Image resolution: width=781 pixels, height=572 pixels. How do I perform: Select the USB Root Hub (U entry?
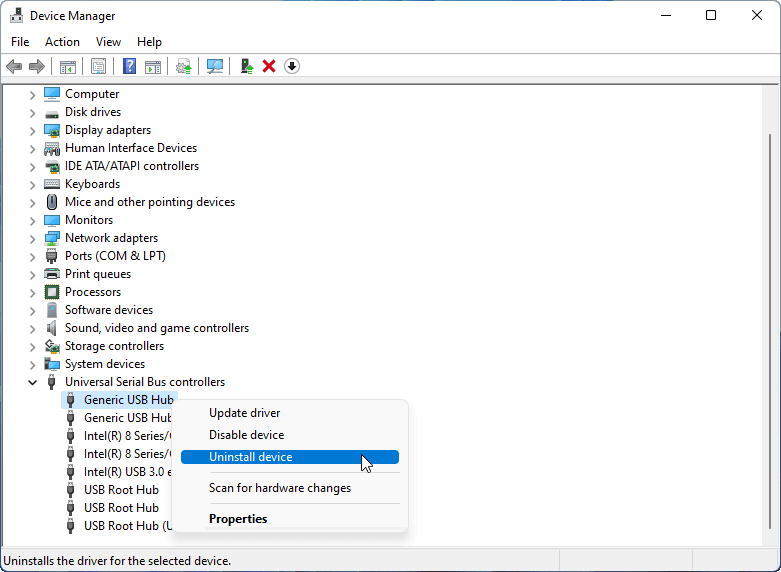[x=128, y=526]
